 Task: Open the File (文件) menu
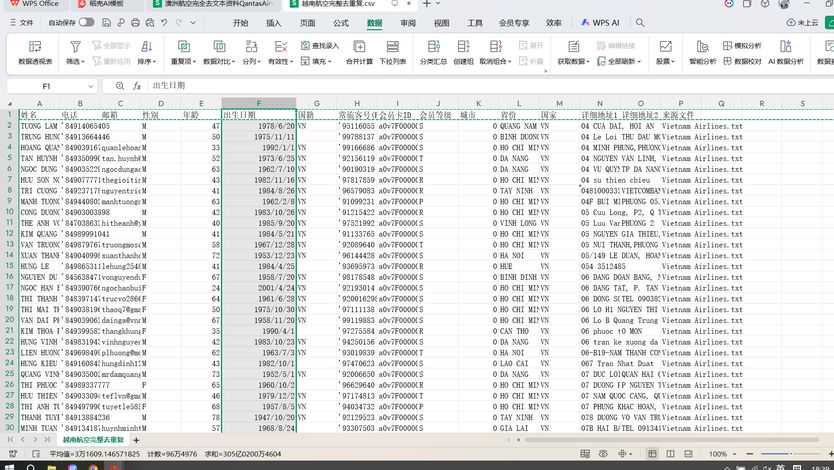click(22, 23)
